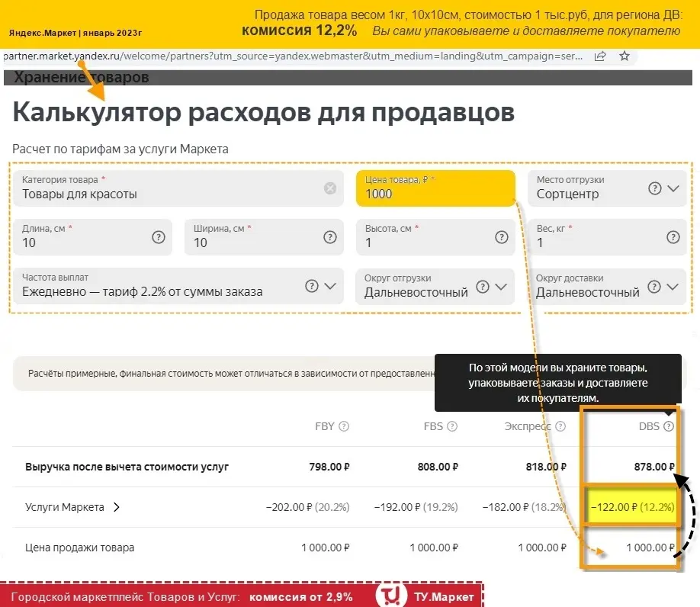Open the Округ отгрузки dropdown
Screen dimensions: 700x607
click(501, 287)
